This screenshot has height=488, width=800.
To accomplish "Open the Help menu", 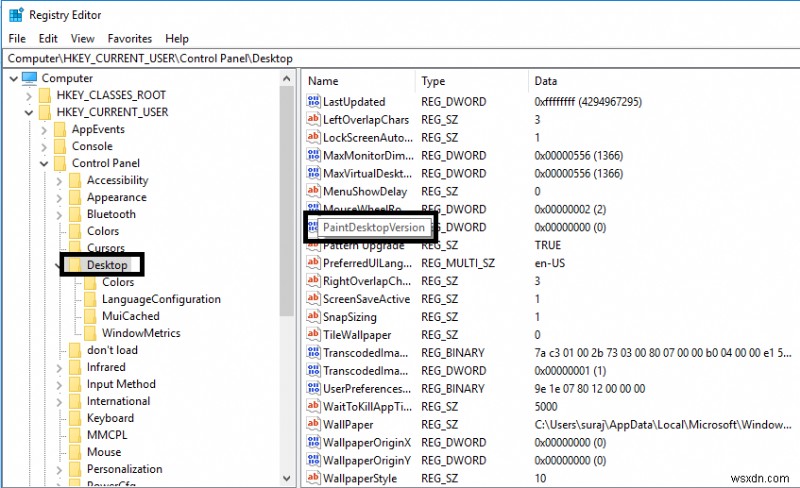I will tap(177, 38).
